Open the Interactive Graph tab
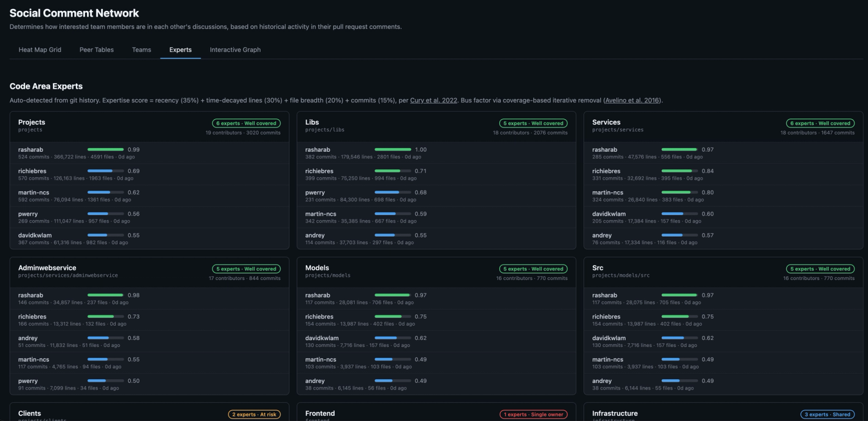This screenshot has height=421, width=868. pos(235,50)
